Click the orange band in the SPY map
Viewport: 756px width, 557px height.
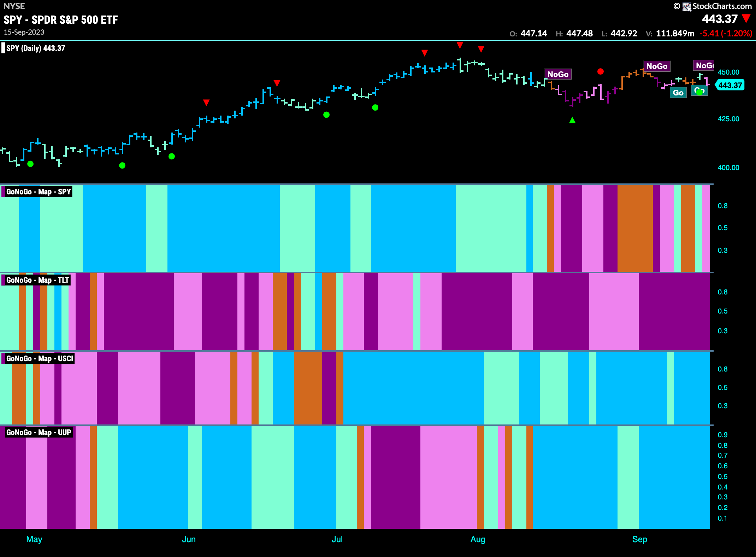[635, 228]
